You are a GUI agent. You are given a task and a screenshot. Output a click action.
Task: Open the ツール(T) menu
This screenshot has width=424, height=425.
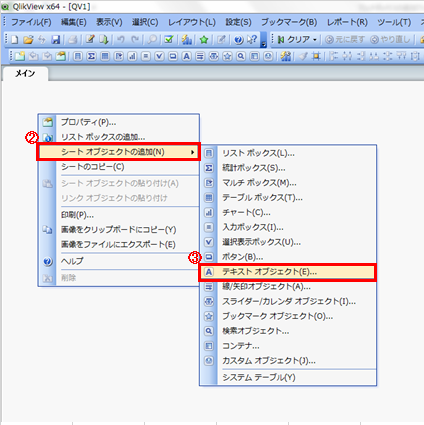pyautogui.click(x=394, y=22)
